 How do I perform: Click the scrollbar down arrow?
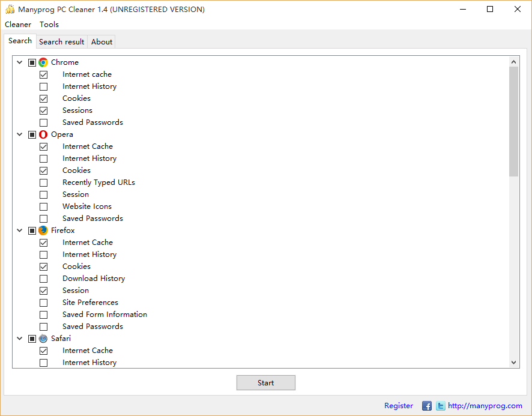click(513, 363)
